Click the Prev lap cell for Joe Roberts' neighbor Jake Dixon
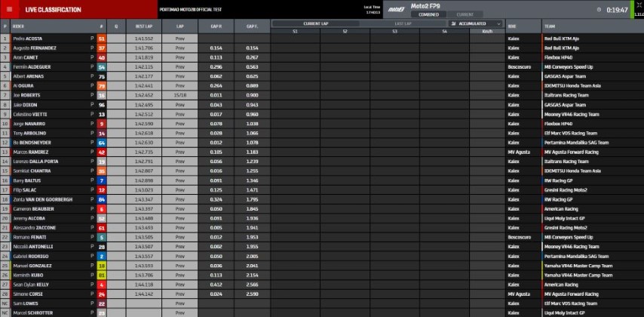This screenshot has width=644, height=317. click(179, 105)
